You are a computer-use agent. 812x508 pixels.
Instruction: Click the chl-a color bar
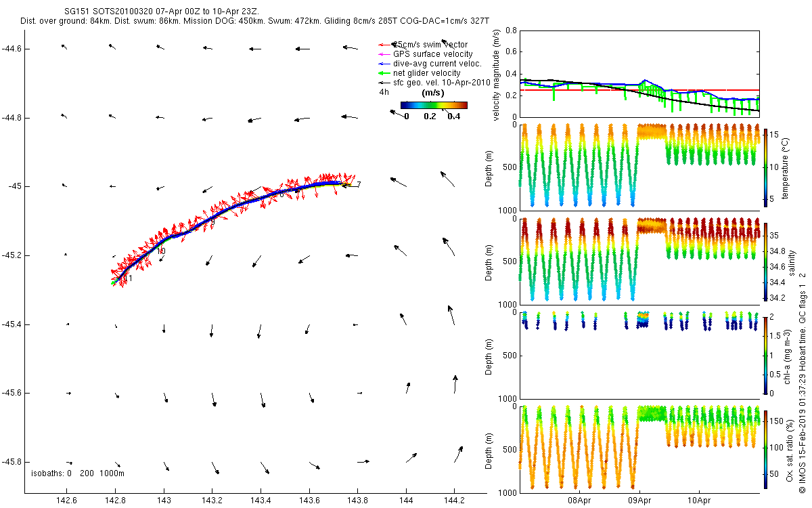coord(767,355)
